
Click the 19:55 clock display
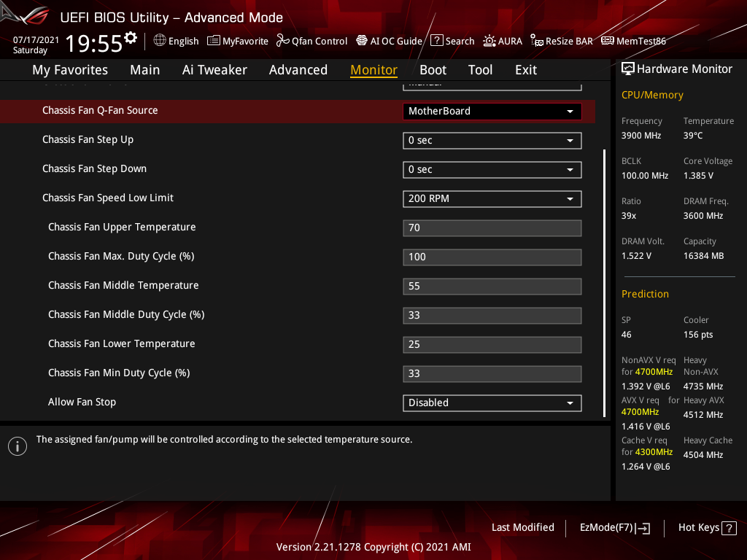click(94, 44)
